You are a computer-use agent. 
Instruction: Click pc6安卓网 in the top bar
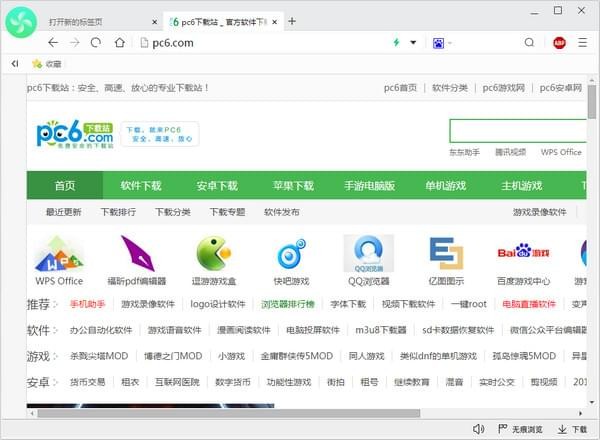561,88
